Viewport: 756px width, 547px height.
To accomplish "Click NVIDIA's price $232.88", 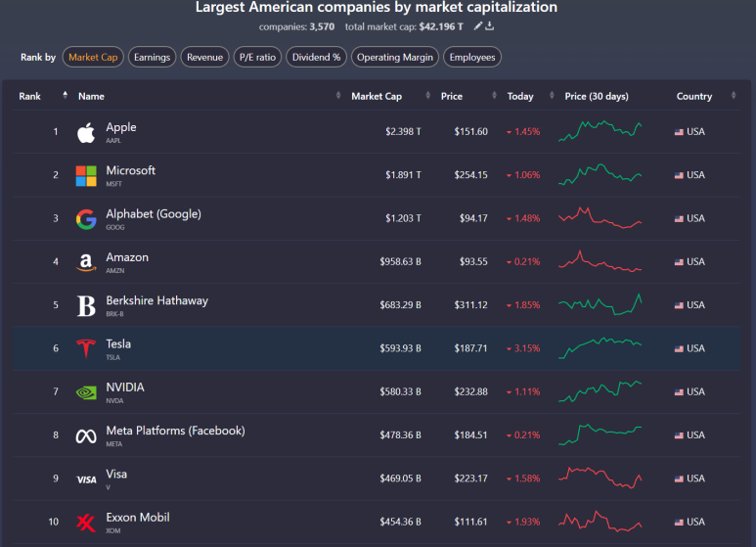I will click(x=470, y=391).
